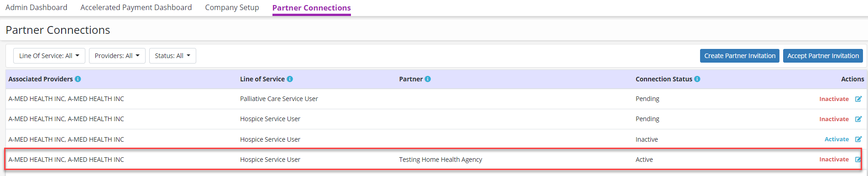Switch to the Admin Dashboard tab
The height and width of the screenshot is (176, 868).
tap(37, 7)
